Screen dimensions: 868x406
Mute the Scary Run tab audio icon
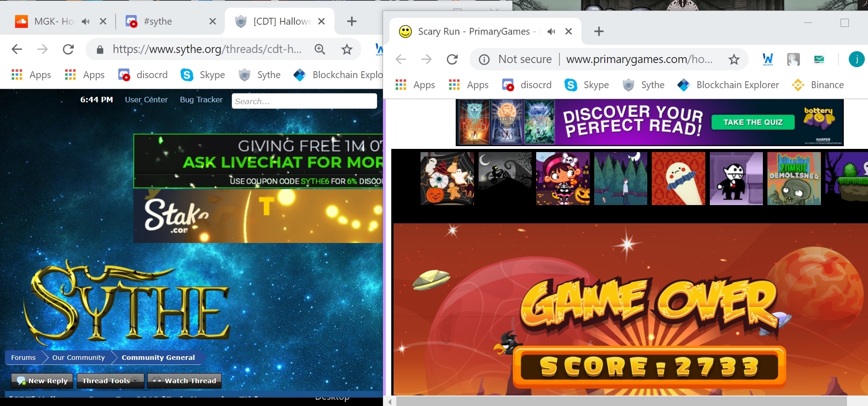click(552, 32)
